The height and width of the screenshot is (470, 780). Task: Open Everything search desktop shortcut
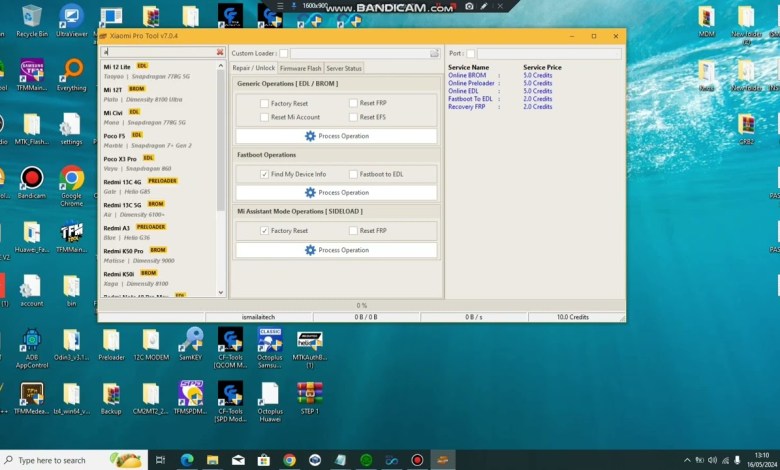[72, 75]
